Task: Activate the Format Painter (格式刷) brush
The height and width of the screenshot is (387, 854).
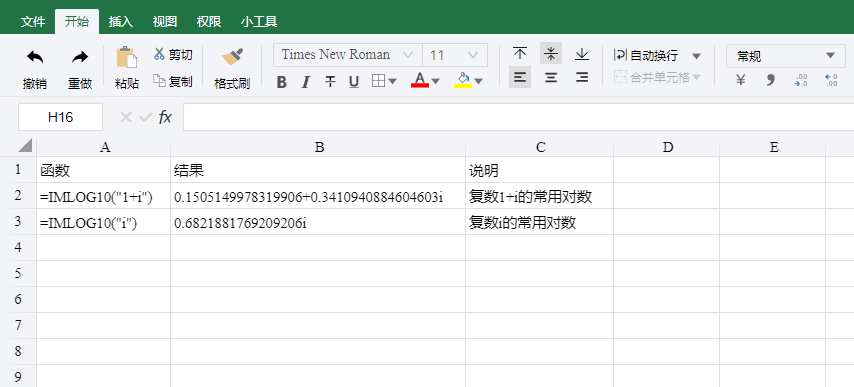Action: click(232, 57)
